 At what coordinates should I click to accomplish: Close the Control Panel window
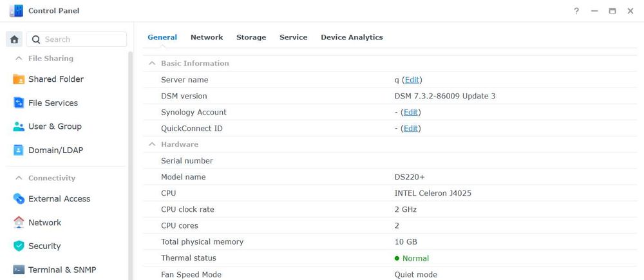pyautogui.click(x=630, y=11)
